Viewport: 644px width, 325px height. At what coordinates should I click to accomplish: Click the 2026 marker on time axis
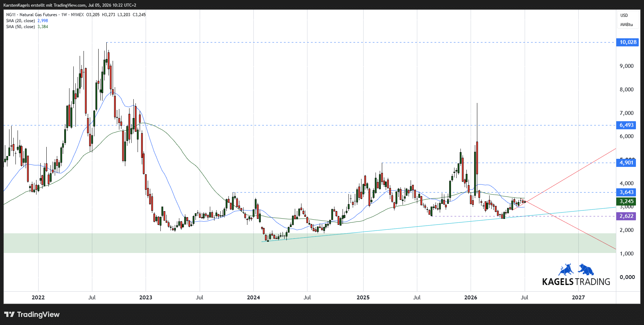471,298
